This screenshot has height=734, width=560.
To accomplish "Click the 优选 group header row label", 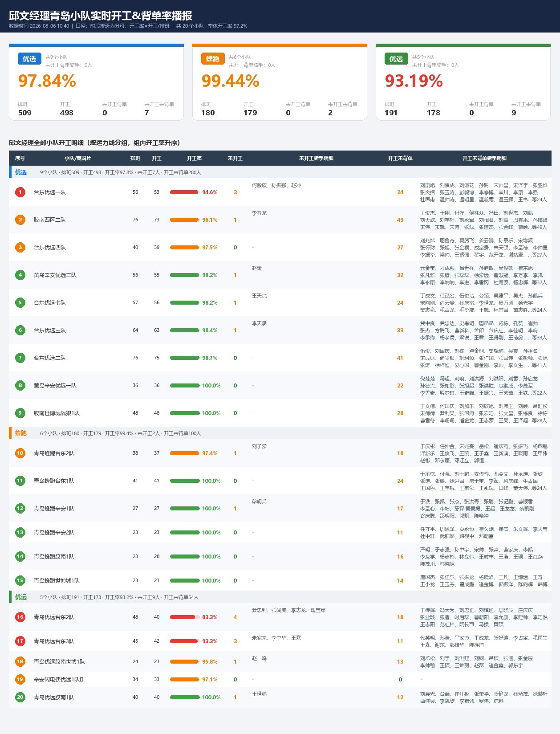I will [21, 172].
